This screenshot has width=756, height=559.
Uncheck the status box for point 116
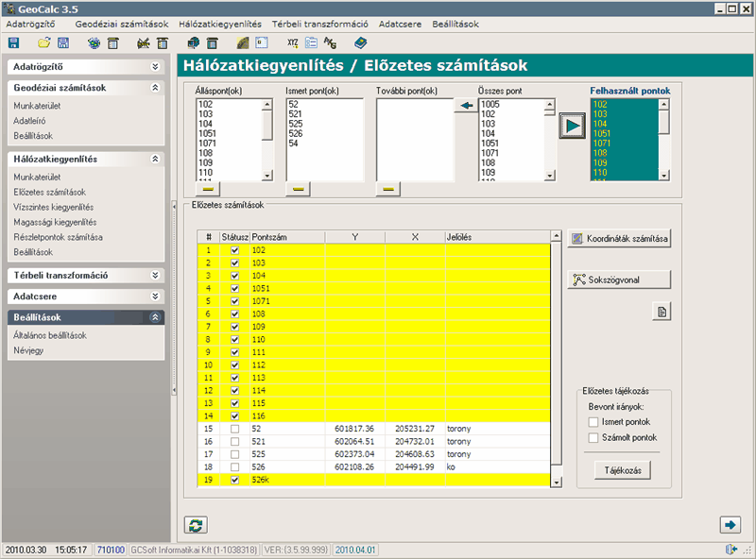234,415
